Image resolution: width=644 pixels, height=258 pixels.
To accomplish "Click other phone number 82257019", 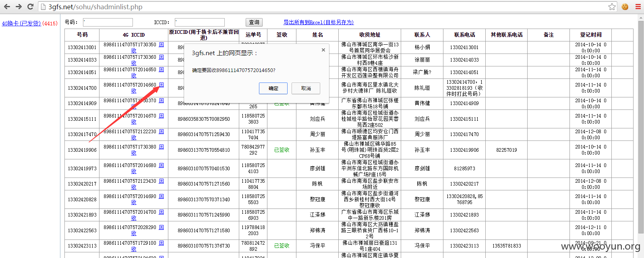I will point(507,150).
